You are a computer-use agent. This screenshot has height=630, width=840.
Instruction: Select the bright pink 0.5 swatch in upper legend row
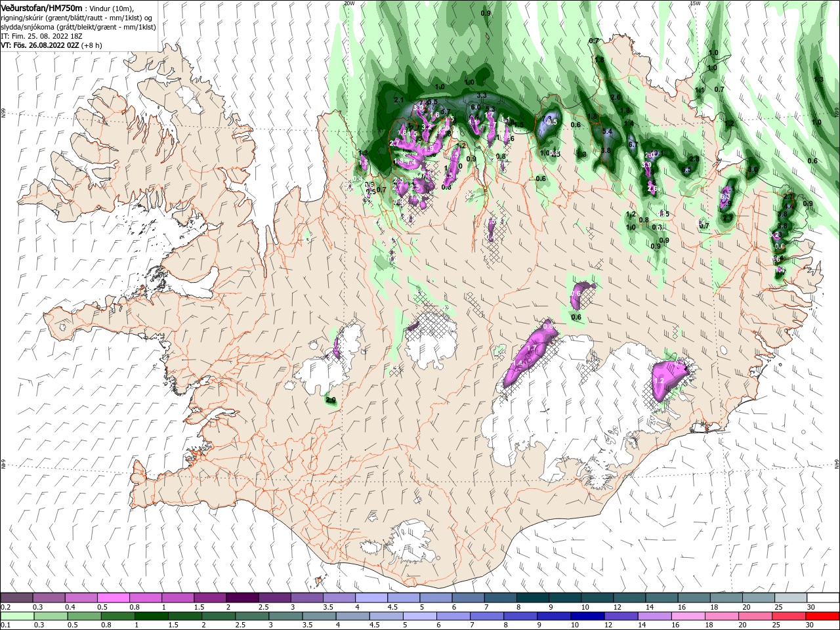point(114,598)
